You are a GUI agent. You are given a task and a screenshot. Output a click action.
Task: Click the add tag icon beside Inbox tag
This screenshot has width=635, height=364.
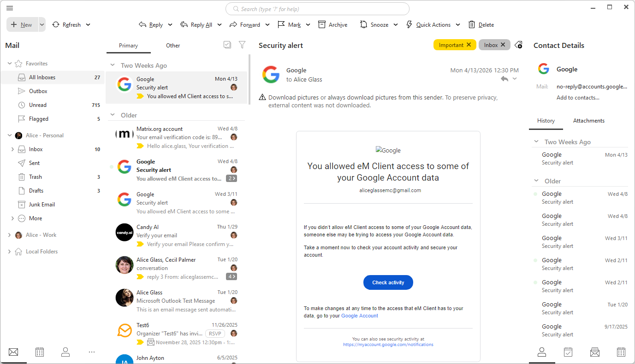(518, 45)
